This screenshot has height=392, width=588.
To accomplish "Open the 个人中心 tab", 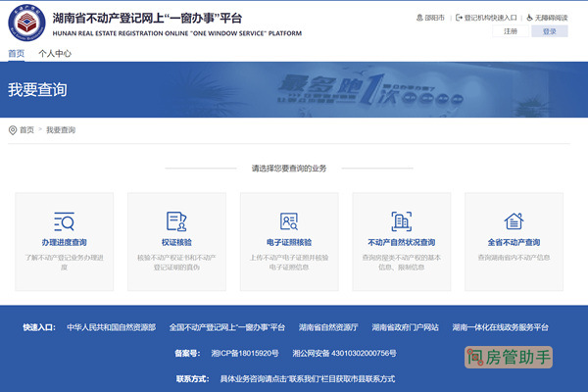I will pyautogui.click(x=55, y=53).
